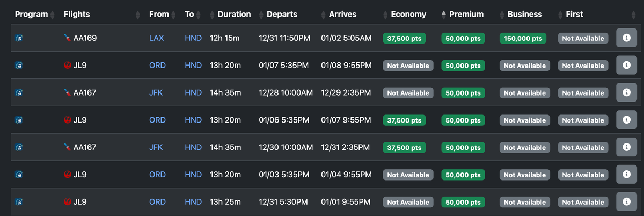644x216 pixels.
Task: Select 150,000 pts Business fare for AA169
Action: (x=523, y=39)
